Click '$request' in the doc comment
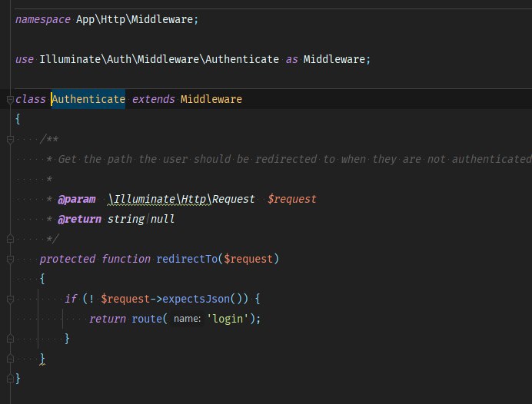Image resolution: width=532 pixels, height=404 pixels. [292, 199]
